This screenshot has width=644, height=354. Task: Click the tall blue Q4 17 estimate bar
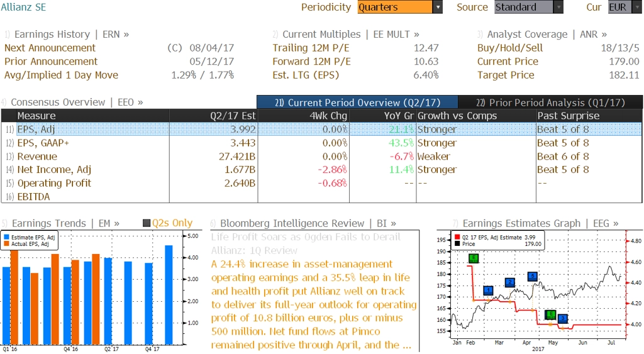(x=169, y=295)
